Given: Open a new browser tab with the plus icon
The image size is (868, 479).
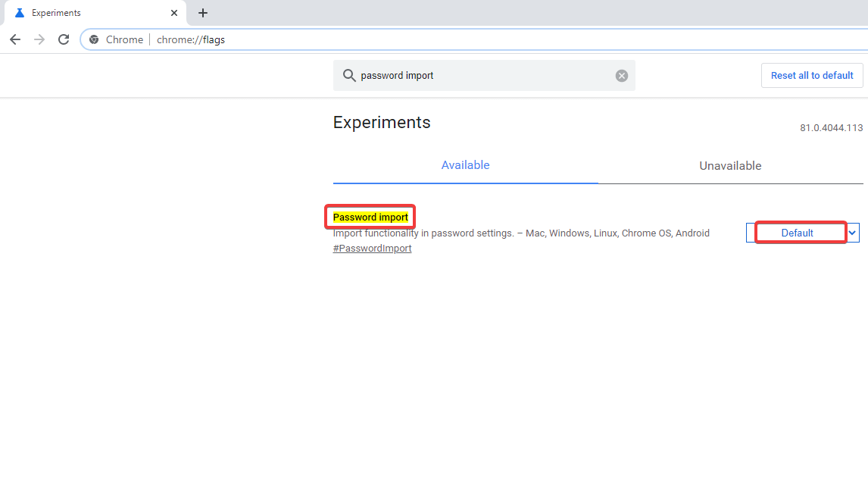Looking at the screenshot, I should pos(203,13).
